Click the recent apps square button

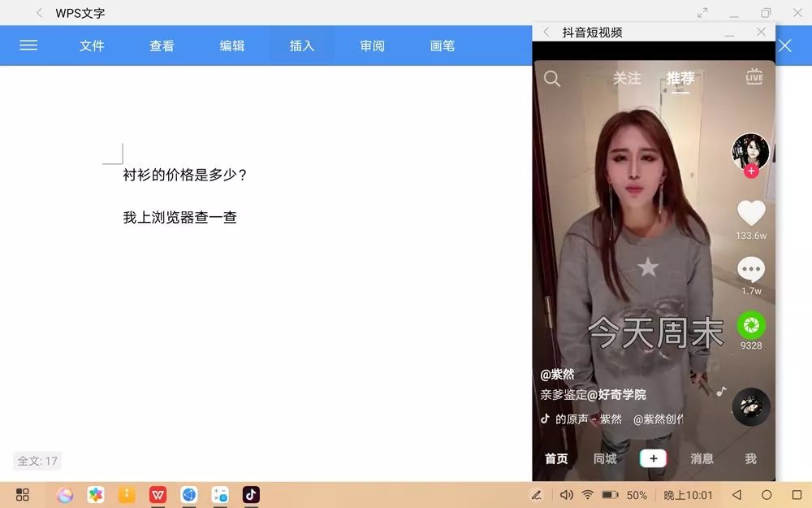coord(797,494)
